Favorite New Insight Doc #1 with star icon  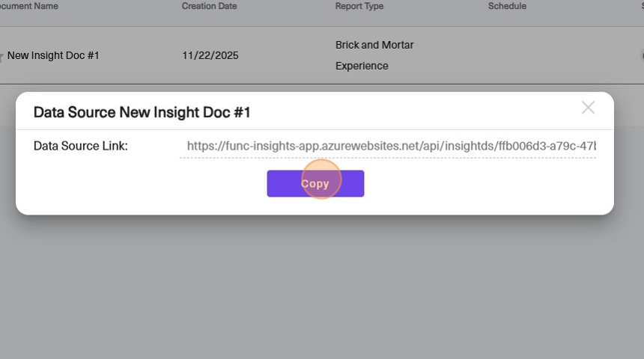tap(1, 56)
